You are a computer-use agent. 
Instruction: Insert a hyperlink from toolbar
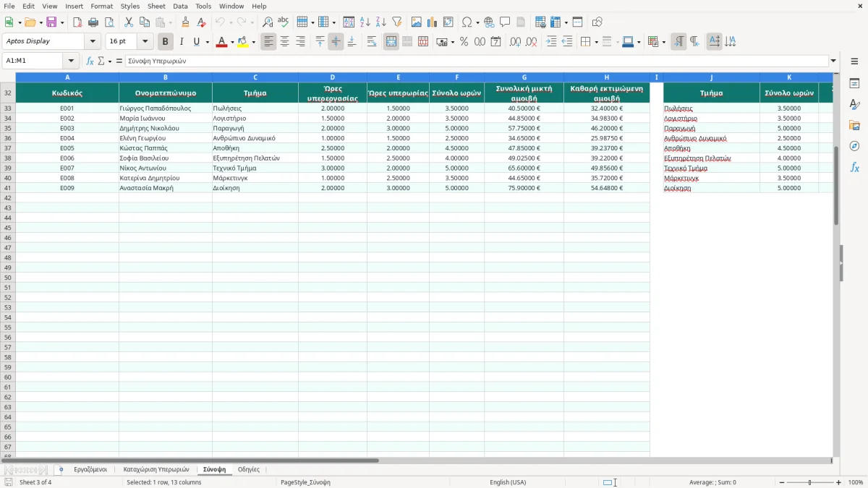click(489, 22)
